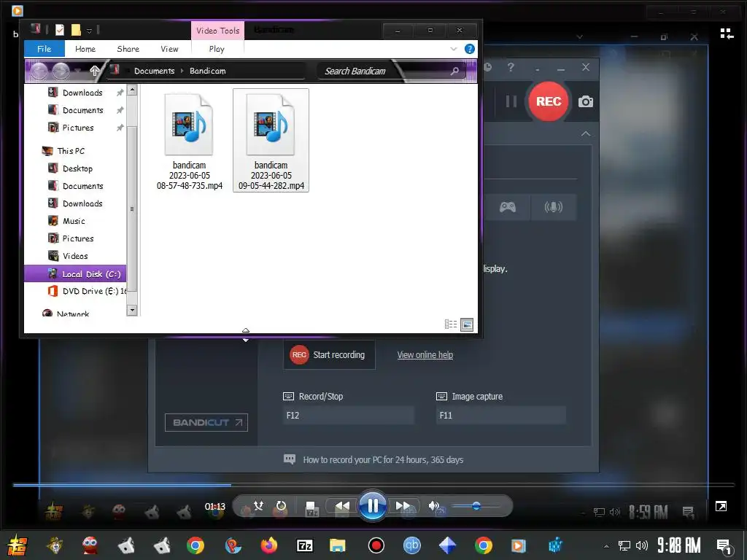The width and height of the screenshot is (747, 560).
Task: Open recent locations dropdown arrow
Action: 78,71
